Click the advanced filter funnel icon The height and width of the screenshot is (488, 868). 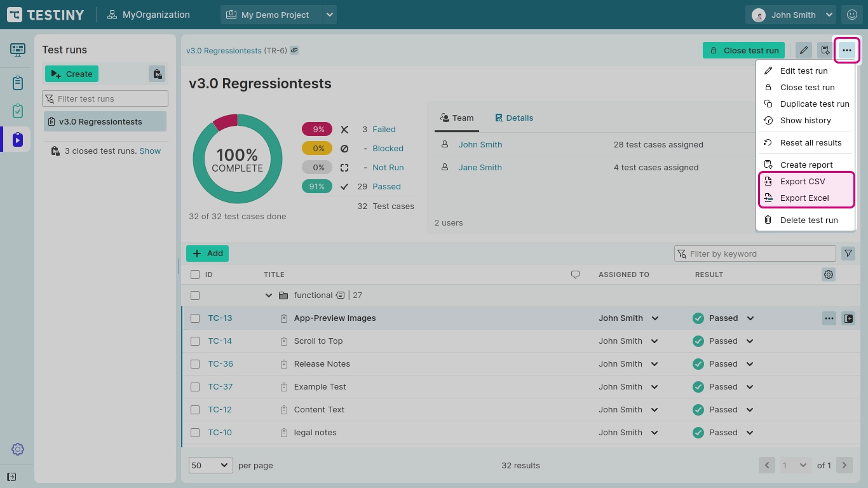coord(848,254)
